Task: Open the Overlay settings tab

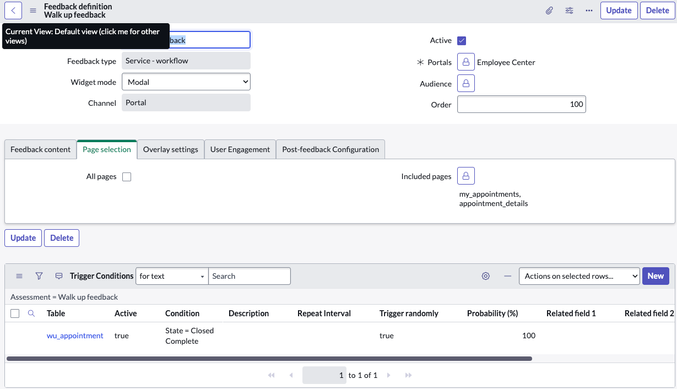Action: tap(171, 149)
